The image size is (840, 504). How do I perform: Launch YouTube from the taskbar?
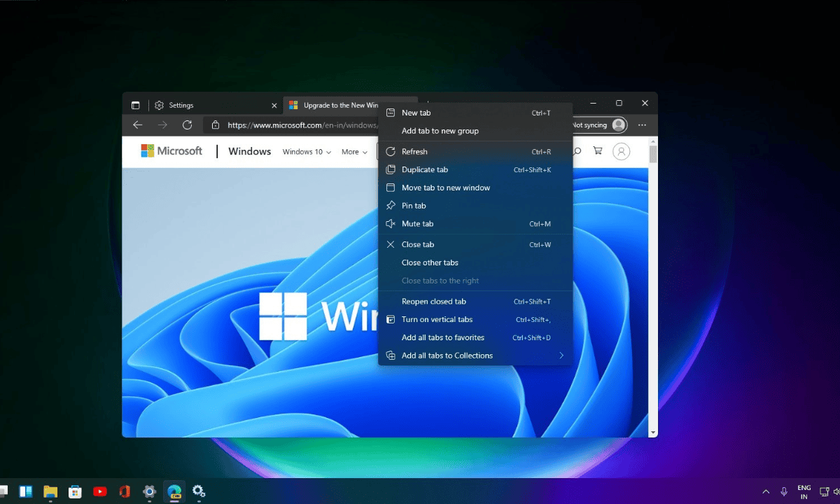pyautogui.click(x=99, y=491)
